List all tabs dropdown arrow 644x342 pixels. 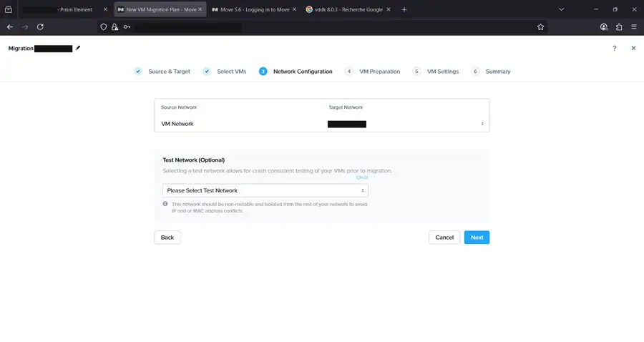pyautogui.click(x=561, y=9)
